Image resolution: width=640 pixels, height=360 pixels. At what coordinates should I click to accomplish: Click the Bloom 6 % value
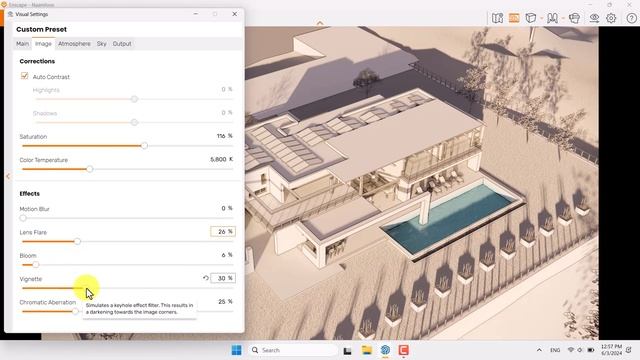point(227,255)
